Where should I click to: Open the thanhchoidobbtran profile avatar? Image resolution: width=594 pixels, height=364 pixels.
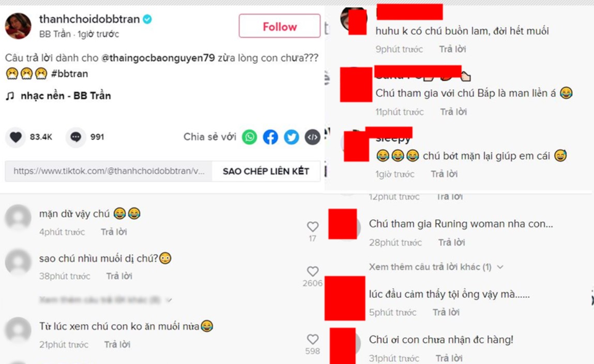[18, 26]
